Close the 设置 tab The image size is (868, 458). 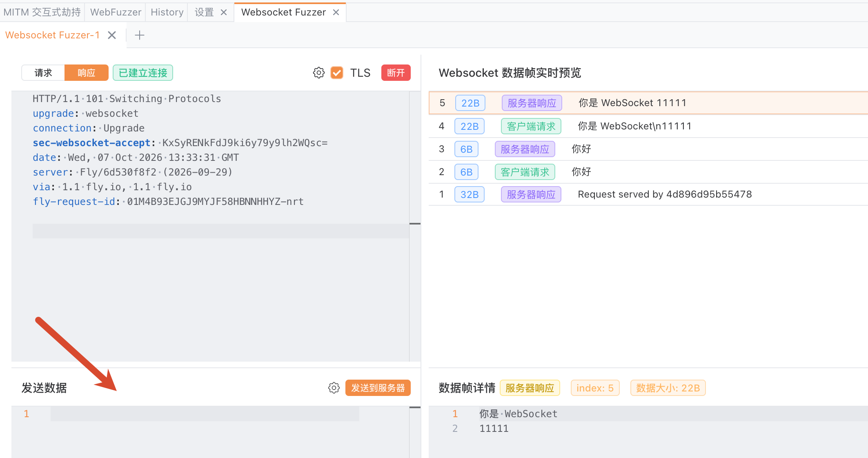pos(224,12)
